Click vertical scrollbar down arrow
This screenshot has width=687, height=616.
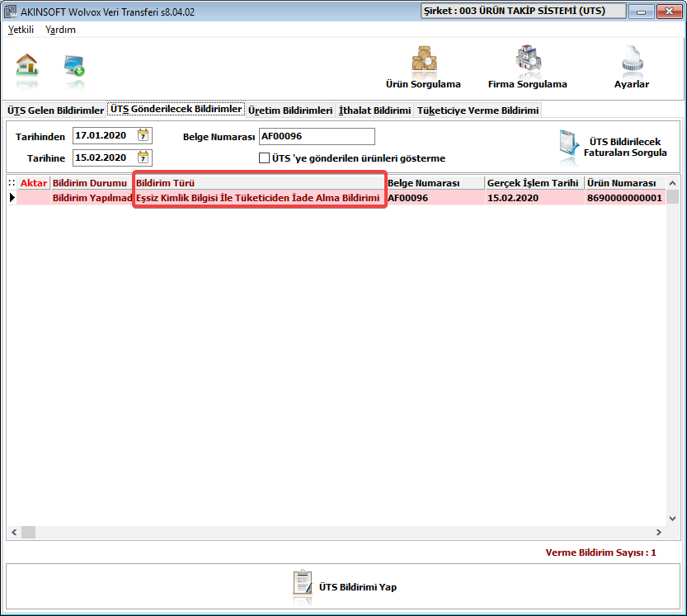[x=672, y=519]
